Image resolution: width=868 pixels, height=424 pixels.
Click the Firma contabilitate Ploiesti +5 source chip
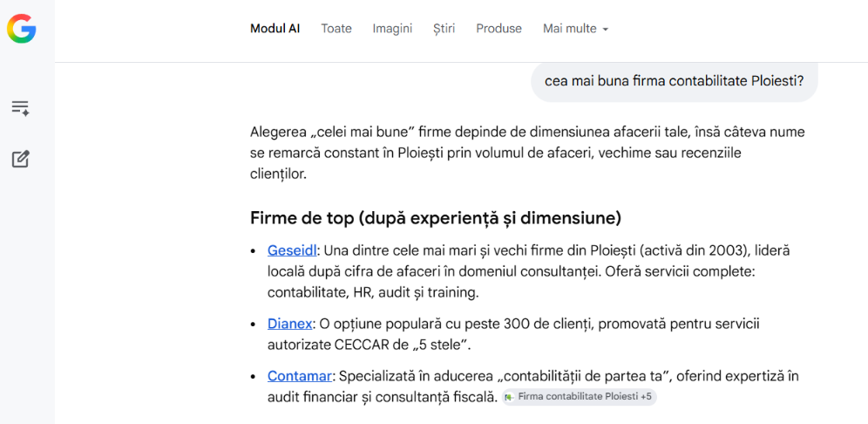(x=580, y=398)
